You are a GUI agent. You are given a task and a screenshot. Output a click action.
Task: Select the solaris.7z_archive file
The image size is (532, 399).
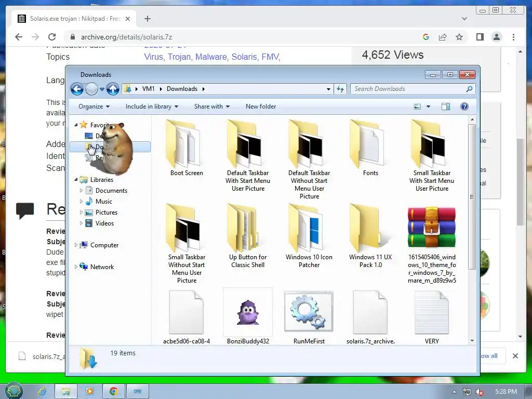point(370,317)
